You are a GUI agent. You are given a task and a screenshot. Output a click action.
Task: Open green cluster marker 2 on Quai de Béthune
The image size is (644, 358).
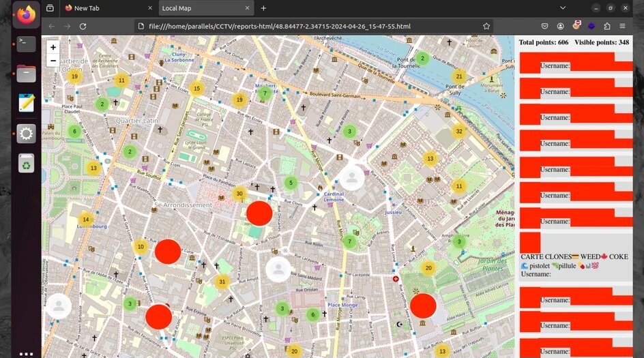422,58
